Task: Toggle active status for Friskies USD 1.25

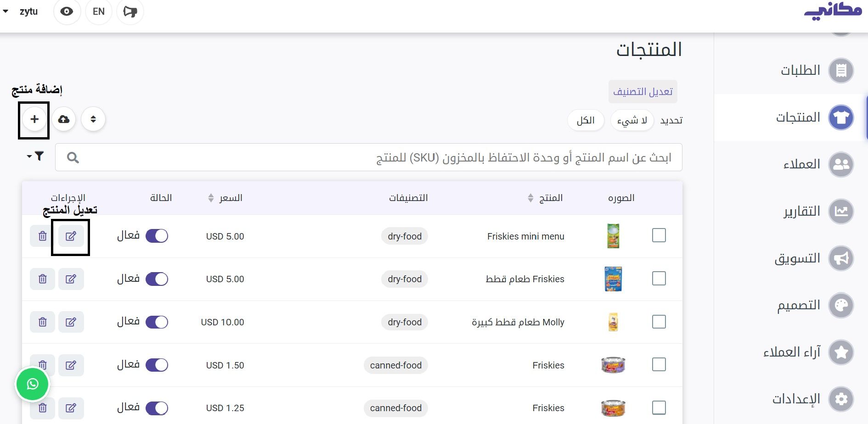Action: click(x=157, y=408)
